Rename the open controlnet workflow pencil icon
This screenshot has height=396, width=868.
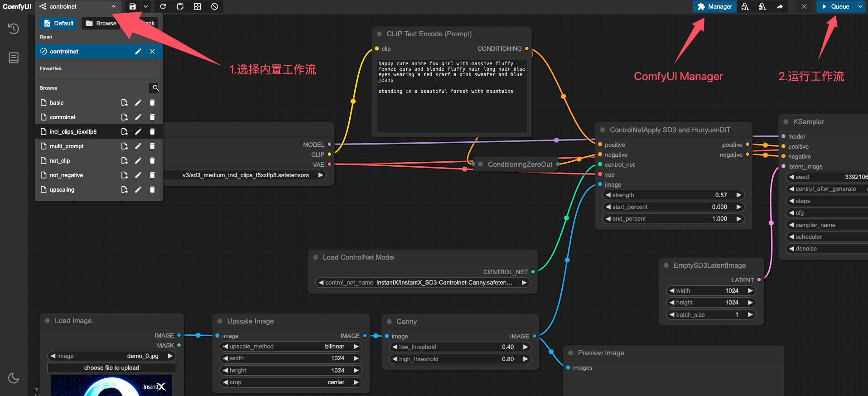click(138, 51)
